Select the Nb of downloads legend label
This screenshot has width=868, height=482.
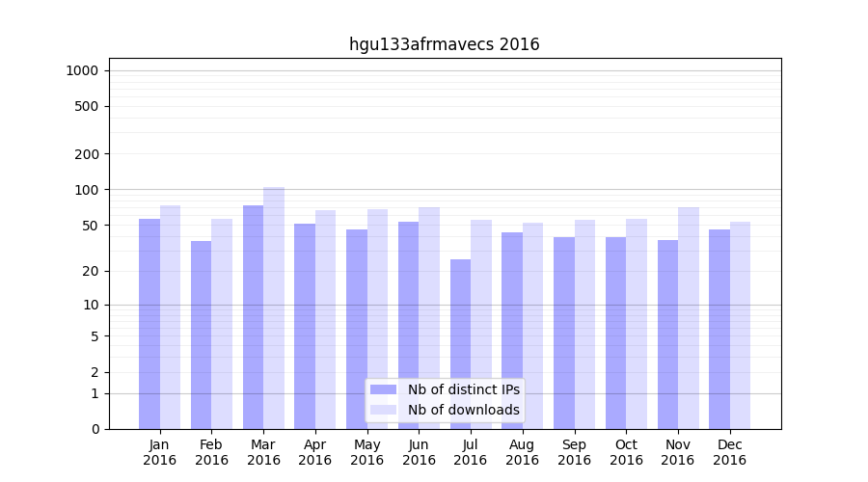[463, 410]
